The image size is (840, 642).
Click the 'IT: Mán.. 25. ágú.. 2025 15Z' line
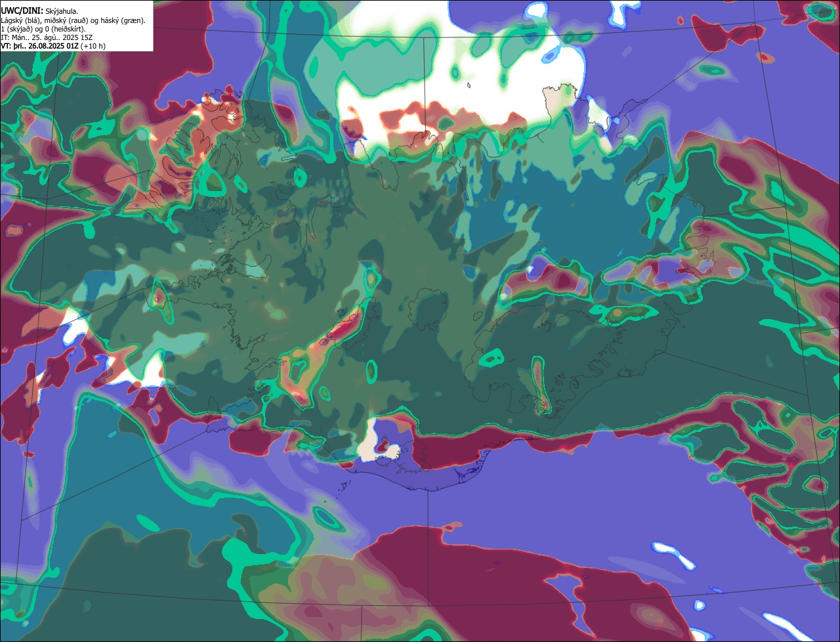47,37
